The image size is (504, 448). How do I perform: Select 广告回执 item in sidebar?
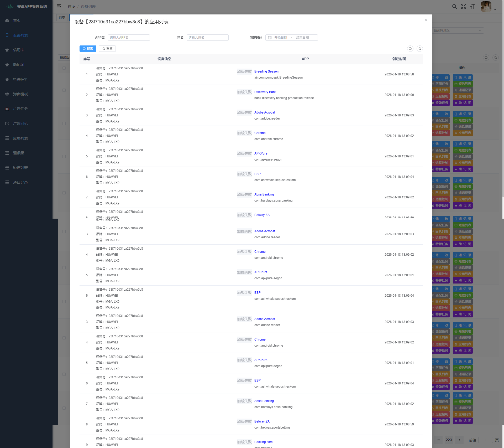coord(26,123)
